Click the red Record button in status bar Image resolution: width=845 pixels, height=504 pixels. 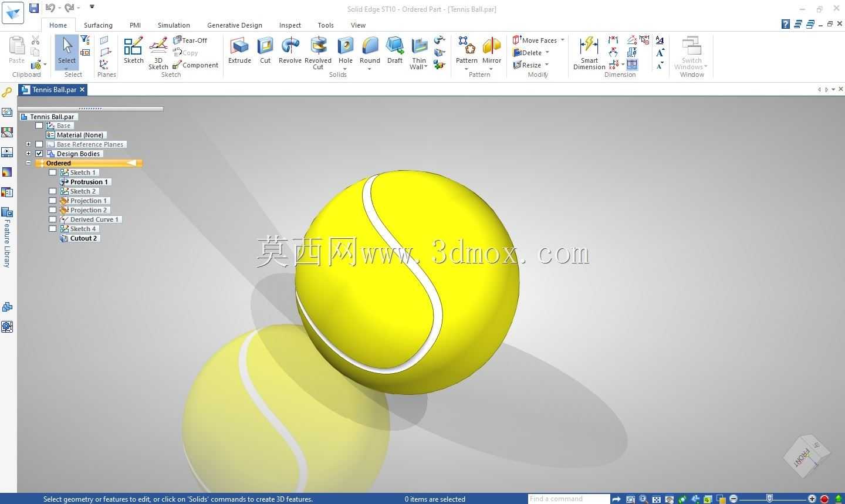824,499
